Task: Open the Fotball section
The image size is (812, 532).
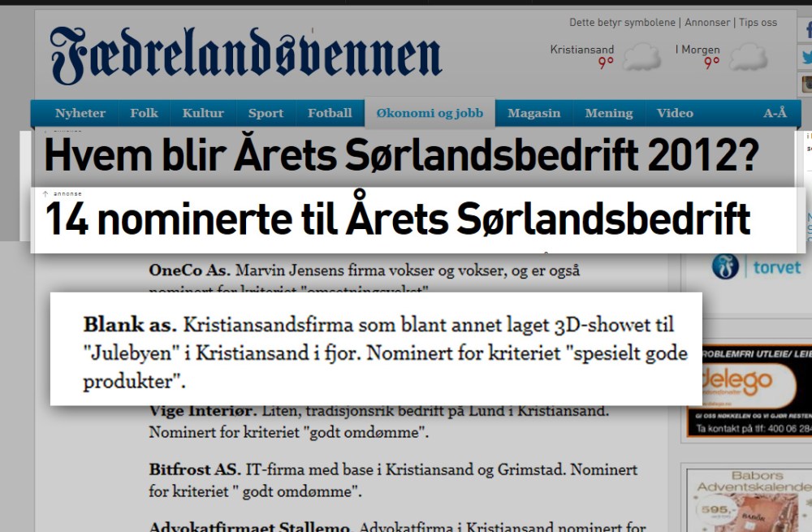Action: point(330,113)
